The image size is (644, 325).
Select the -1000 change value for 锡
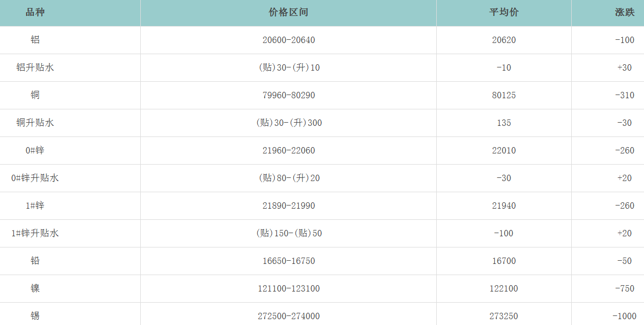[624, 317]
